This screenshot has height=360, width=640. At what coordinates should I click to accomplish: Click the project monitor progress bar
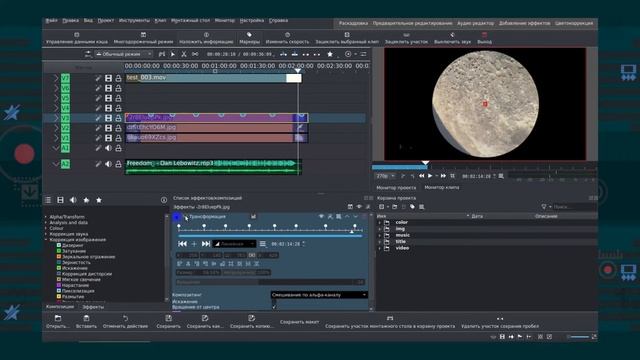click(484, 167)
